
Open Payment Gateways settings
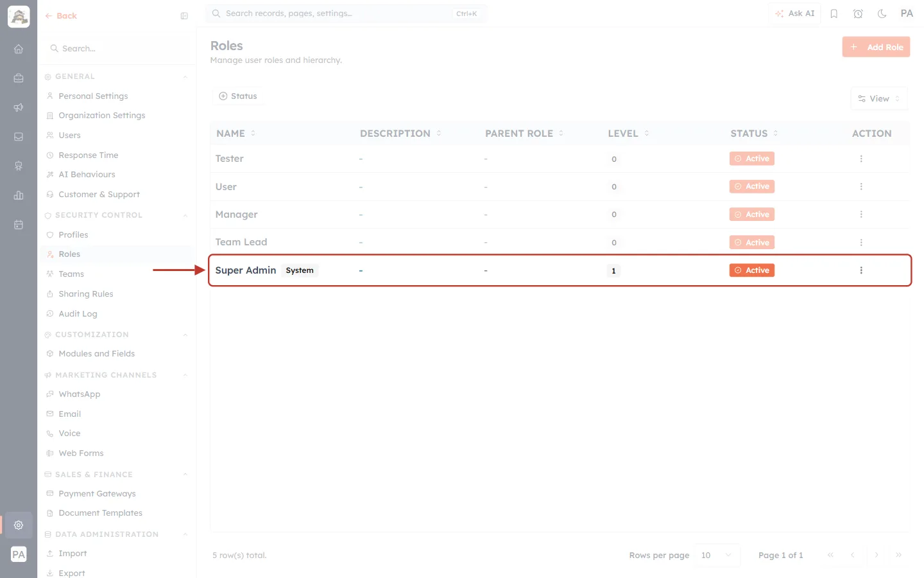97,494
